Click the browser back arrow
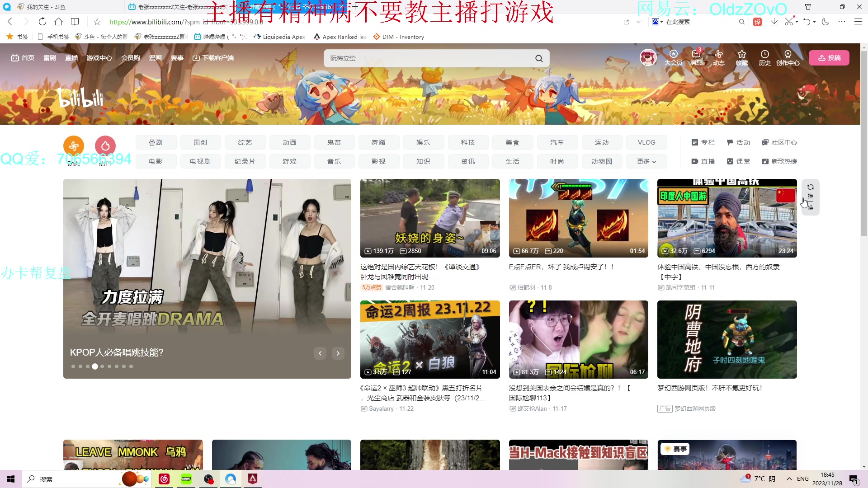This screenshot has height=488, width=868. pos(10,22)
